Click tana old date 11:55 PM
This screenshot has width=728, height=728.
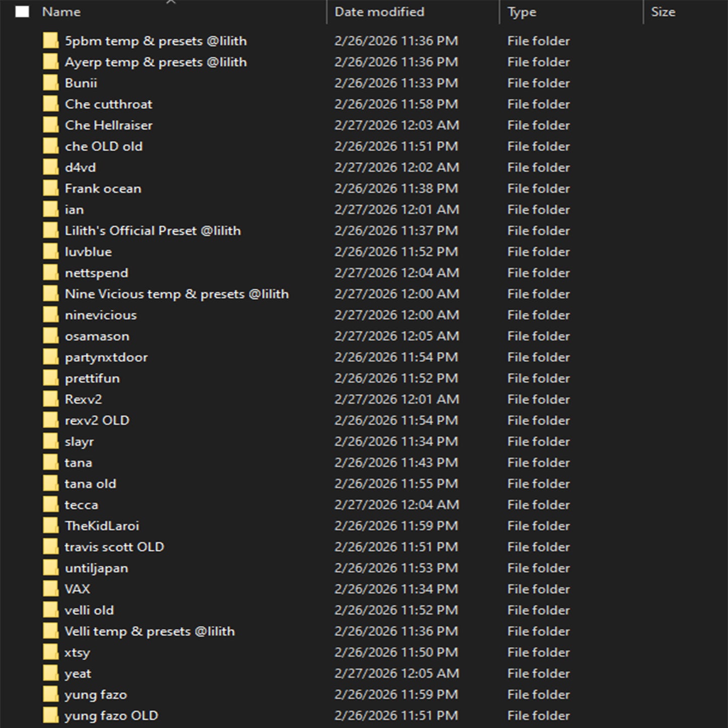[x=396, y=484]
